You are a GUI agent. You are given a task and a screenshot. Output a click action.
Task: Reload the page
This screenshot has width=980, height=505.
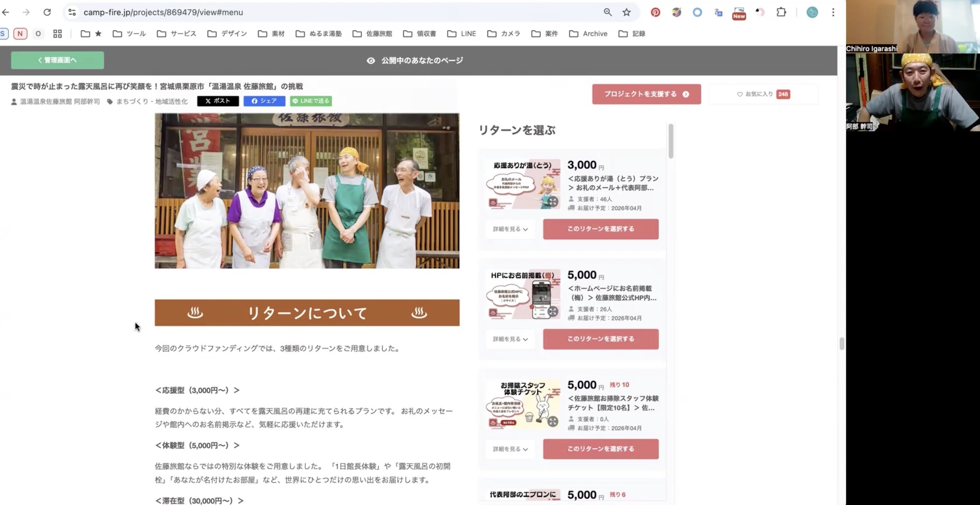pyautogui.click(x=47, y=12)
